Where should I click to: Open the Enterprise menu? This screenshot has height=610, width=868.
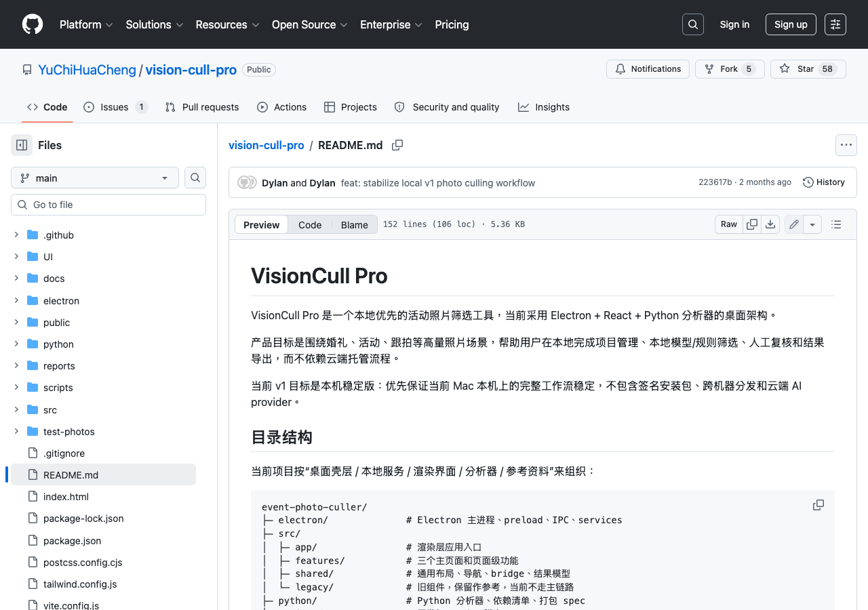[x=391, y=24]
